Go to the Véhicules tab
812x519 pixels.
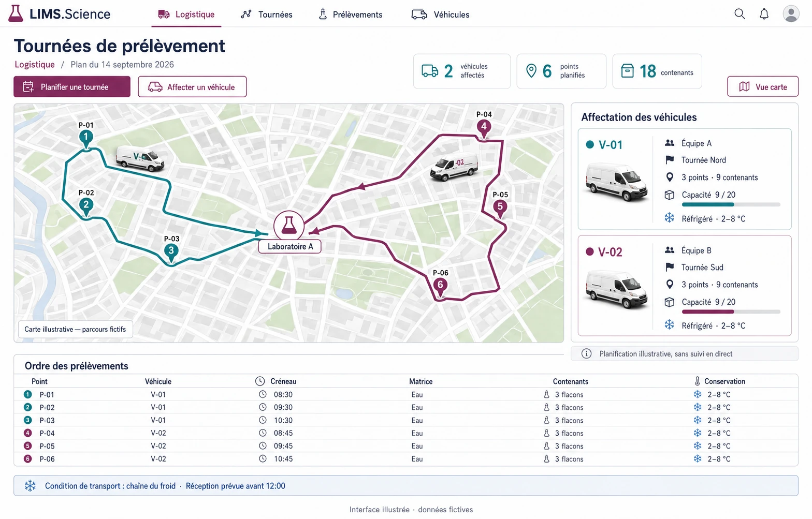pyautogui.click(x=441, y=14)
